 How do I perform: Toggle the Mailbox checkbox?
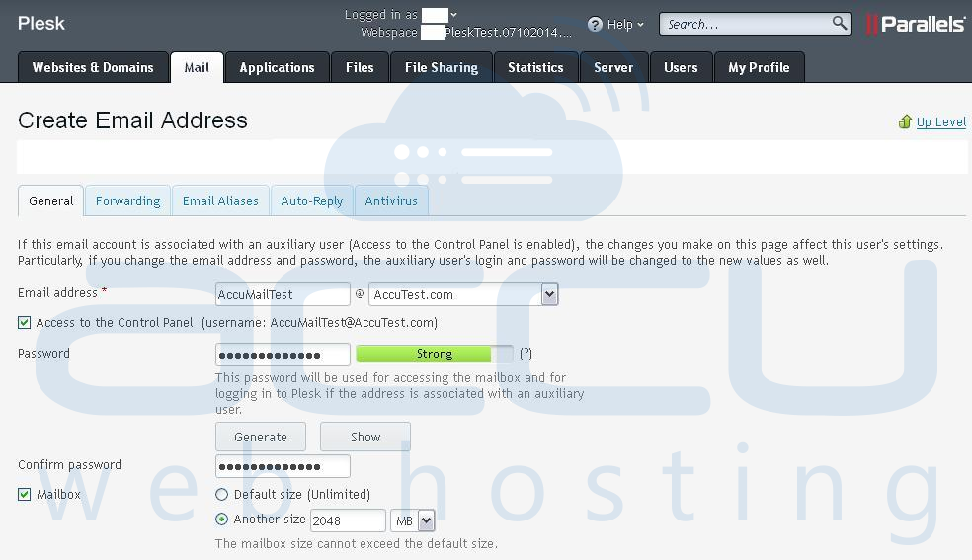(x=24, y=494)
